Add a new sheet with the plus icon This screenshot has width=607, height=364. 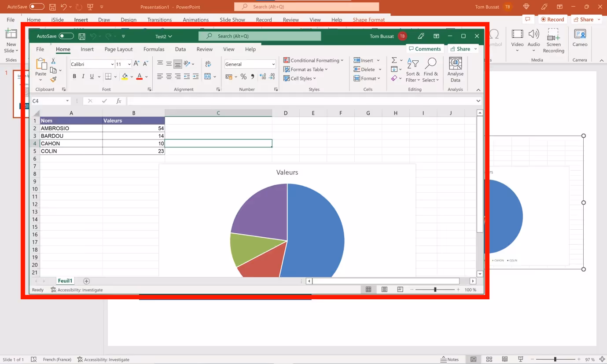pos(87,281)
